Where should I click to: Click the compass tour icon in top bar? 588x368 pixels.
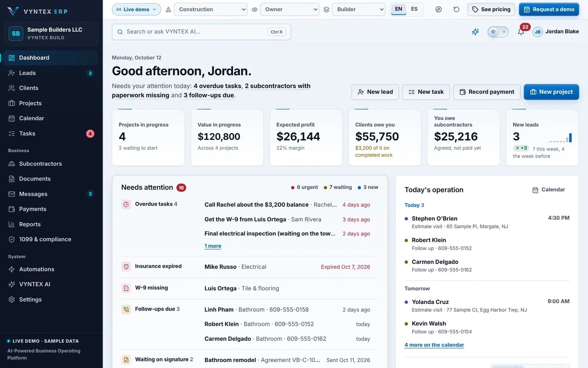tap(438, 10)
